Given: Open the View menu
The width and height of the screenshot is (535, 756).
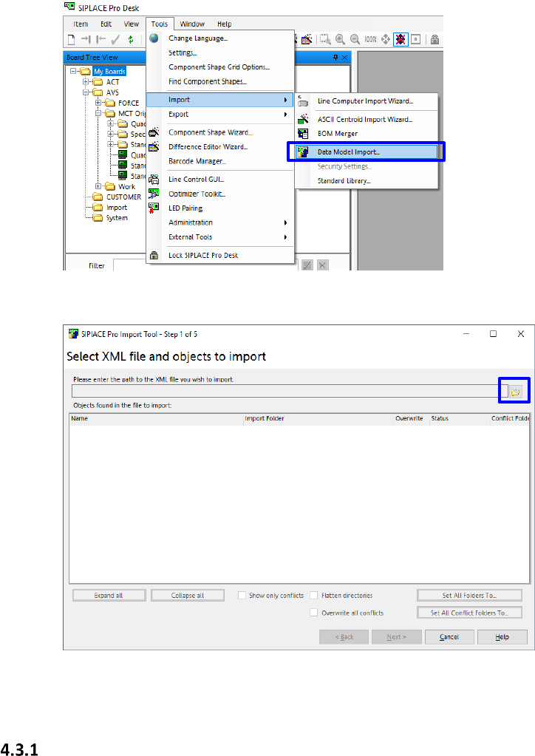Looking at the screenshot, I should pyautogui.click(x=131, y=24).
